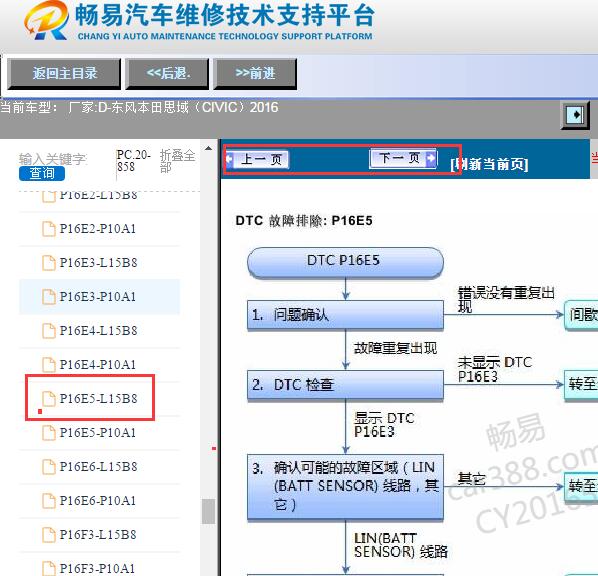Click the 输入关键字 search field
The width and height of the screenshot is (598, 576).
click(x=53, y=159)
